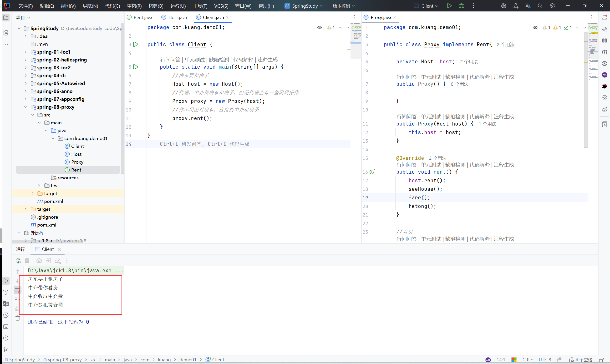Open the Notifications bell icon

(604, 18)
